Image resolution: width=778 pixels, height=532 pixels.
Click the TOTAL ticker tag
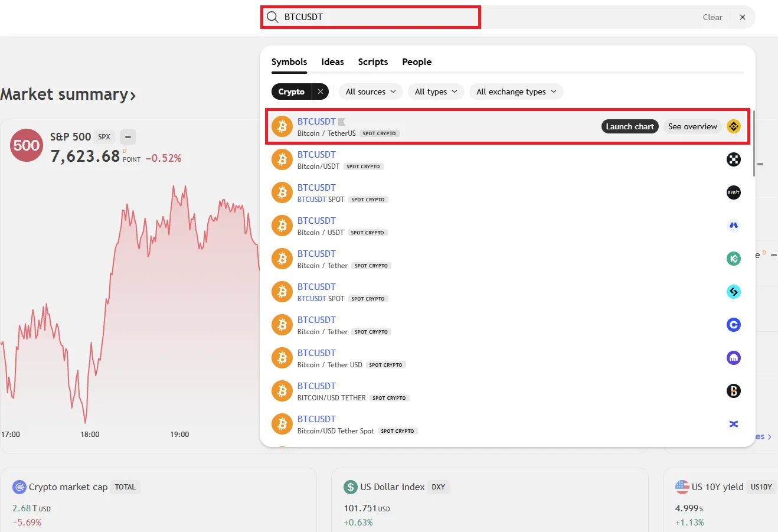pos(125,487)
